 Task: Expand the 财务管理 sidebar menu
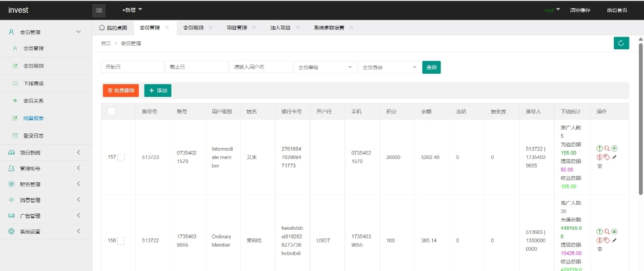(x=46, y=185)
